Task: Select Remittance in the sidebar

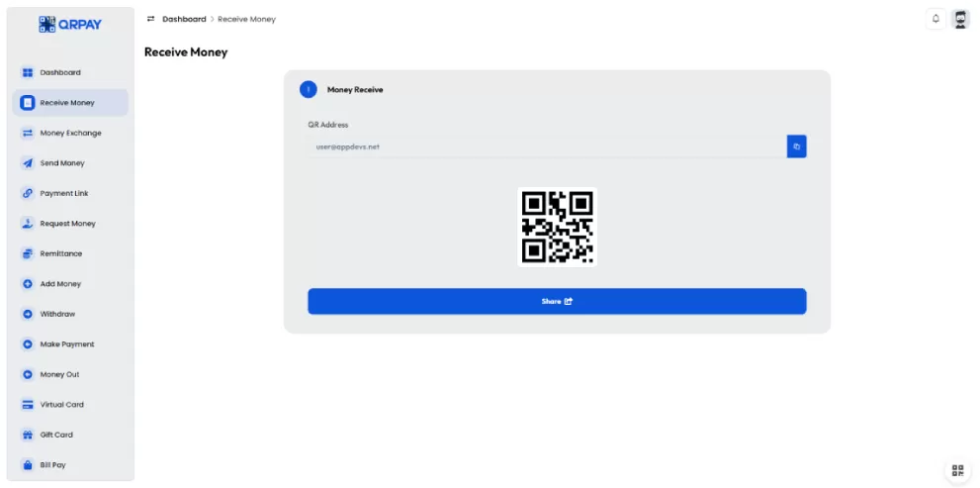Action: click(x=70, y=253)
